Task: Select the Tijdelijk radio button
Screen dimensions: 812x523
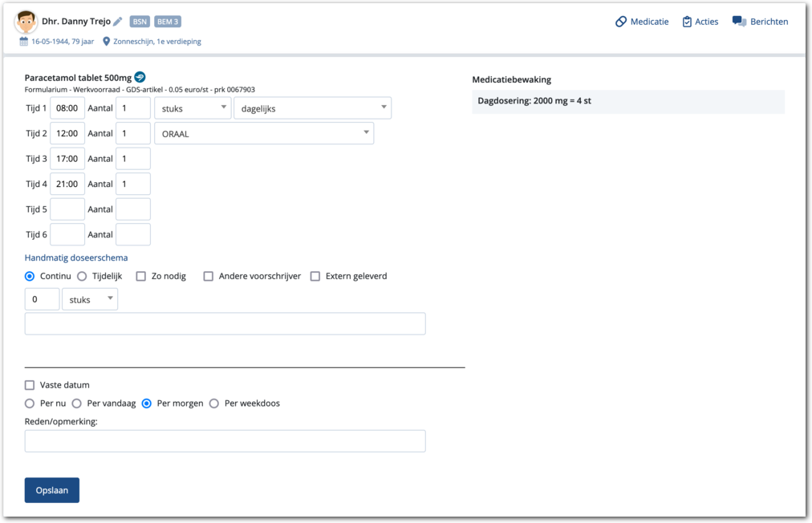Action: pos(82,276)
